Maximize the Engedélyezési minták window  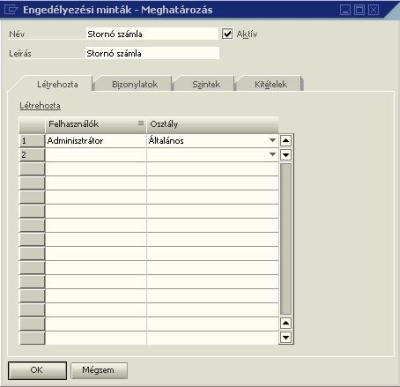pos(359,10)
